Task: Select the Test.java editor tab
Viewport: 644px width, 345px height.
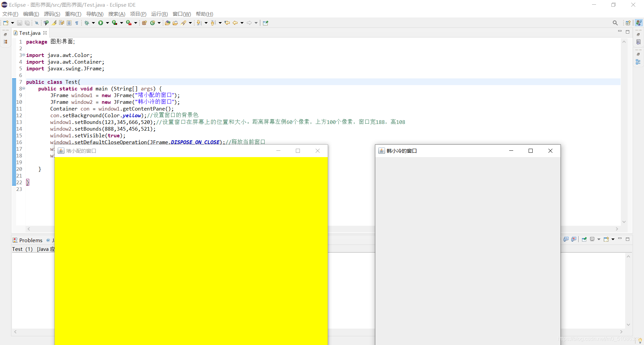Action: 30,33
